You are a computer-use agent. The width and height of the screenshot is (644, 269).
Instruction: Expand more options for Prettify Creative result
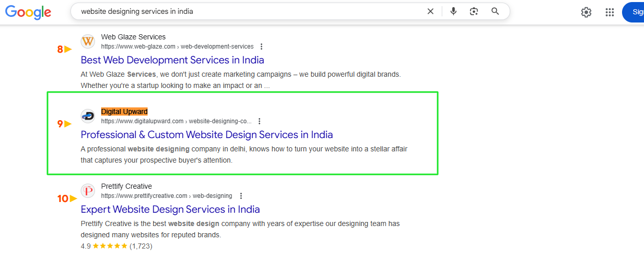pos(241,196)
